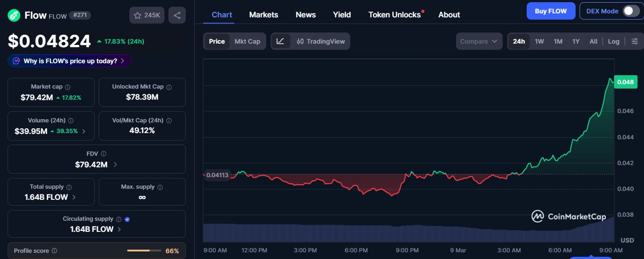The width and height of the screenshot is (644, 259).
Task: Expand FDV details with its chevron
Action: [x=115, y=164]
